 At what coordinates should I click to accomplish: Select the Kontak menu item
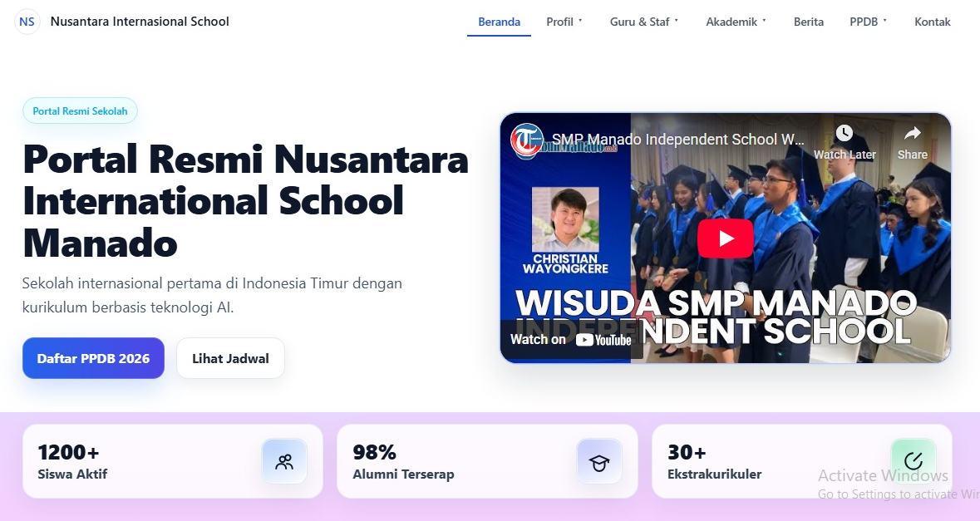pyautogui.click(x=932, y=22)
